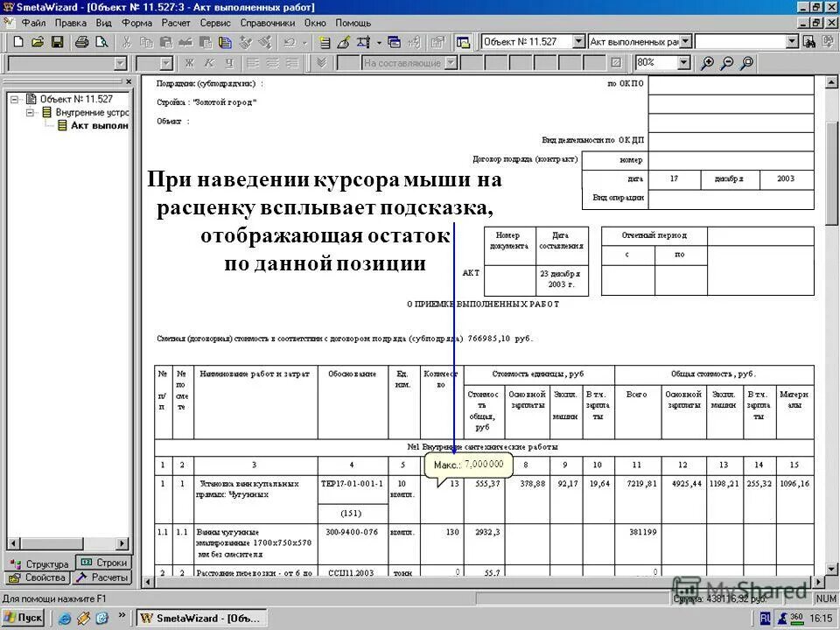
Task: Click the blue structure tool icon
Action: tap(364, 42)
